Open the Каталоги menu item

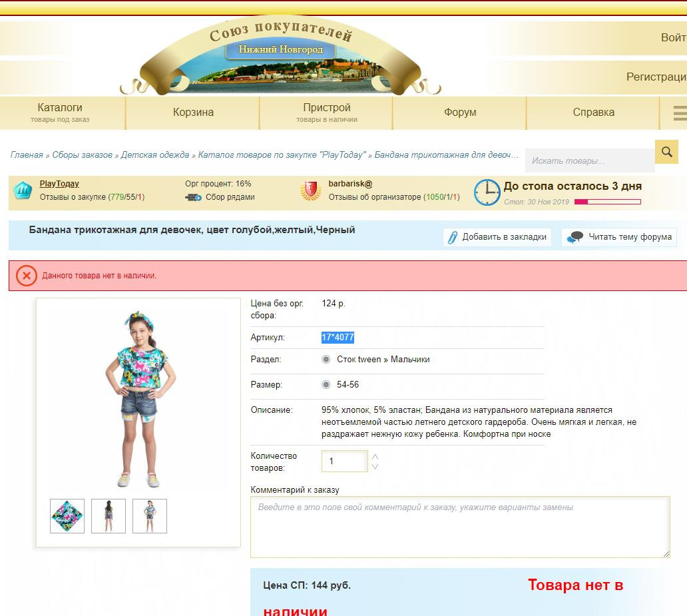[60, 113]
